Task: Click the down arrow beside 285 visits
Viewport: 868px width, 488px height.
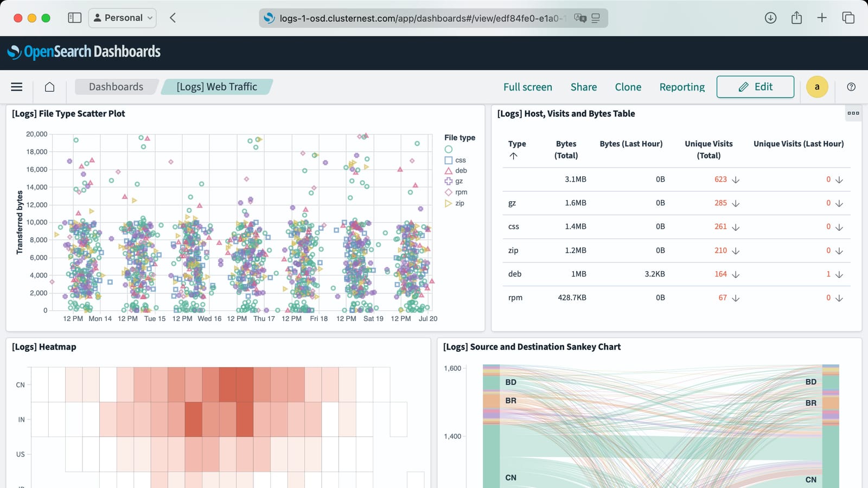Action: [736, 203]
